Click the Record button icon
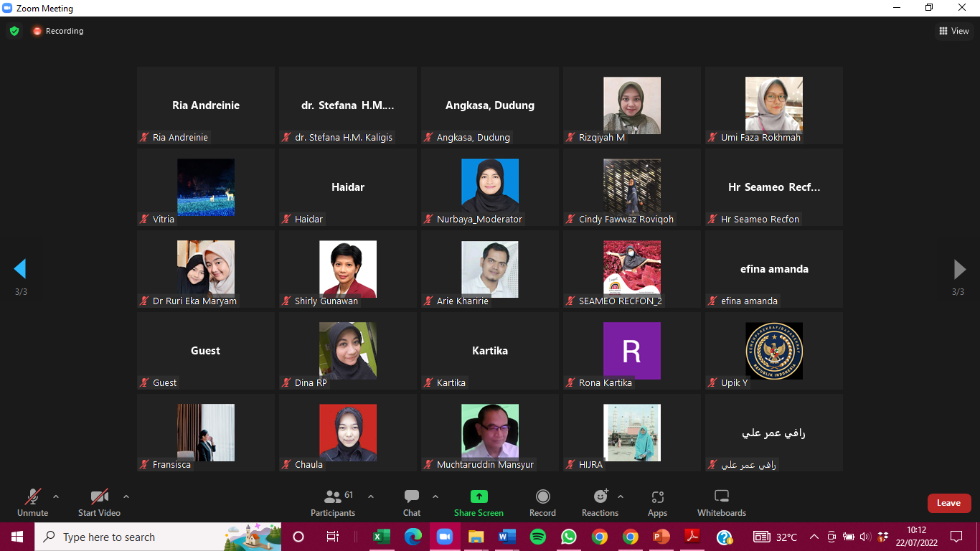This screenshot has width=980, height=551. point(542,496)
